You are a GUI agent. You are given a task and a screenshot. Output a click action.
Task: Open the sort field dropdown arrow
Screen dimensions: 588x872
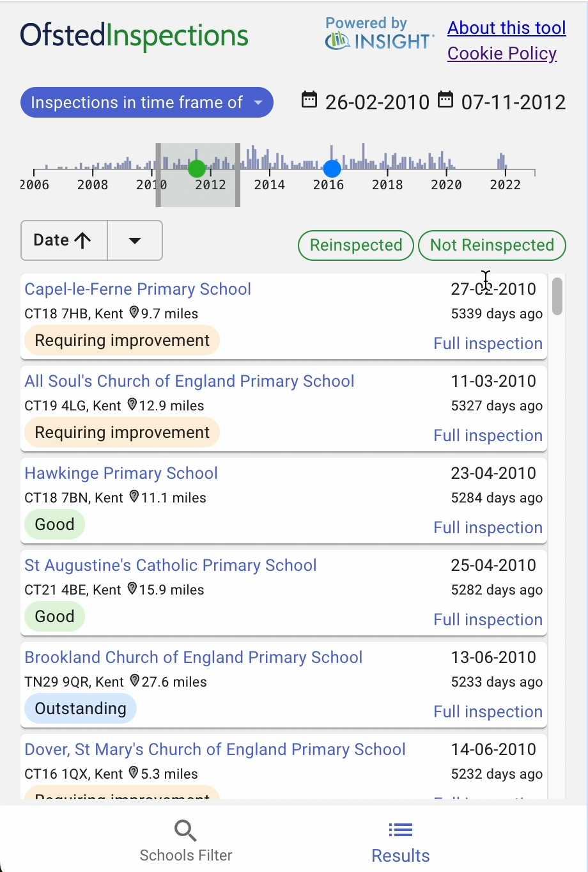tap(135, 240)
